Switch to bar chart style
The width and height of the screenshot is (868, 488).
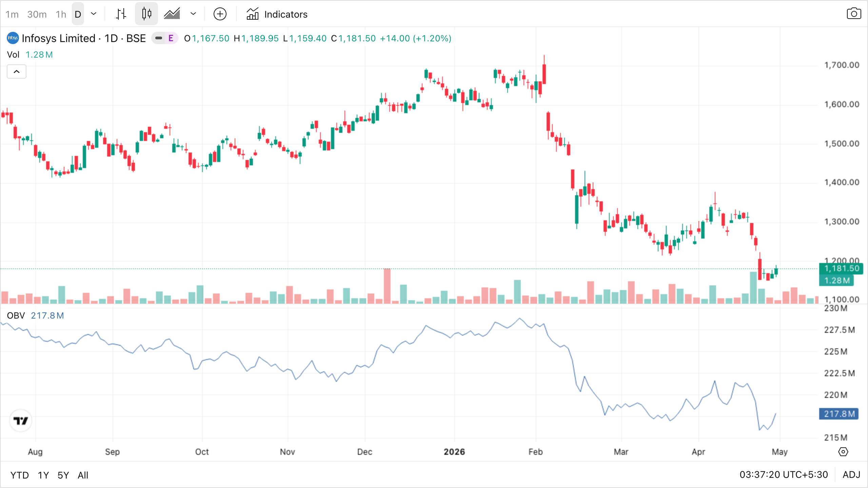tap(121, 14)
